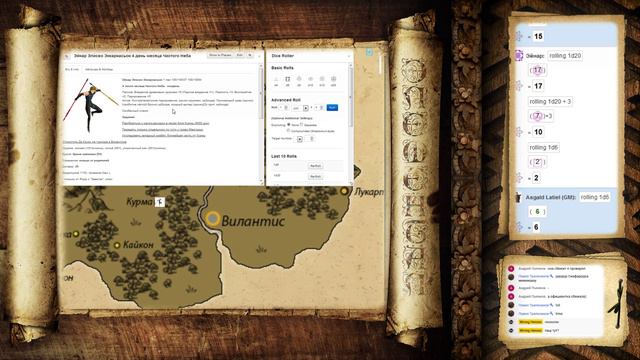Click the first yellow highlighted name in lower chat
The height and width of the screenshot is (360, 640).
click(x=530, y=322)
